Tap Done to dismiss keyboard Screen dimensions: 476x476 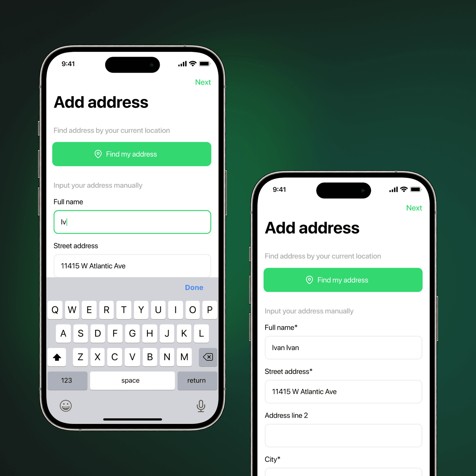point(195,287)
